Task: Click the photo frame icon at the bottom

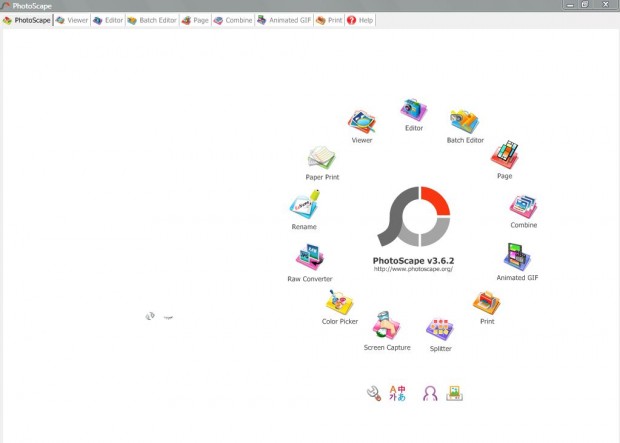Action: point(454,394)
